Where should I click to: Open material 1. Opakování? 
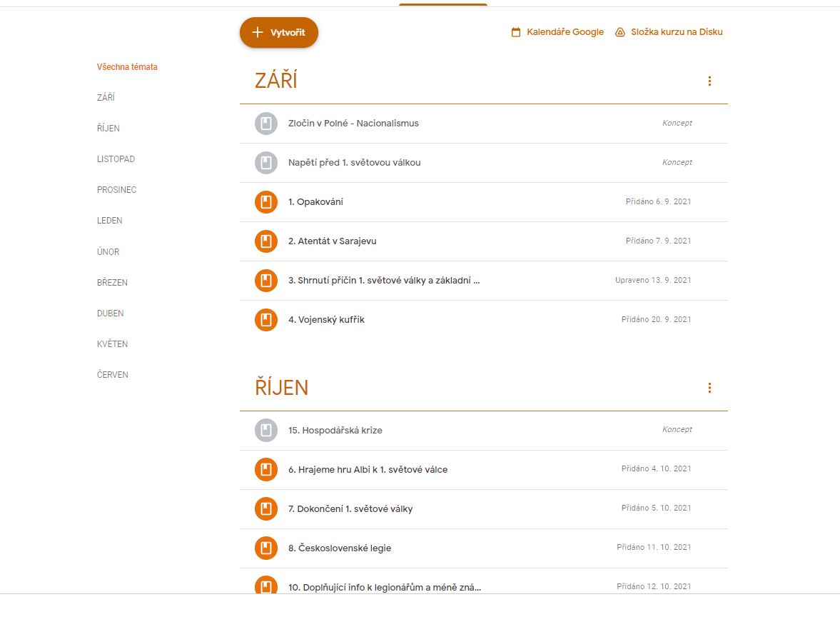[x=315, y=202]
